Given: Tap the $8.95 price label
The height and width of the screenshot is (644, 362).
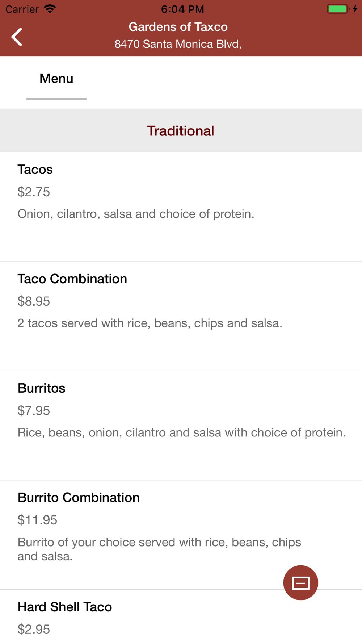Looking at the screenshot, I should click(34, 301).
